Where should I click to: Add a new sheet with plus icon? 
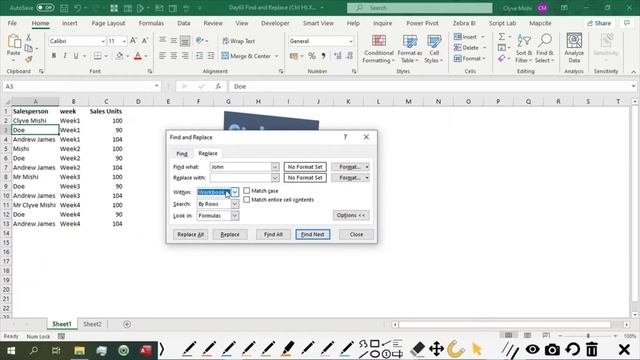[x=127, y=324]
